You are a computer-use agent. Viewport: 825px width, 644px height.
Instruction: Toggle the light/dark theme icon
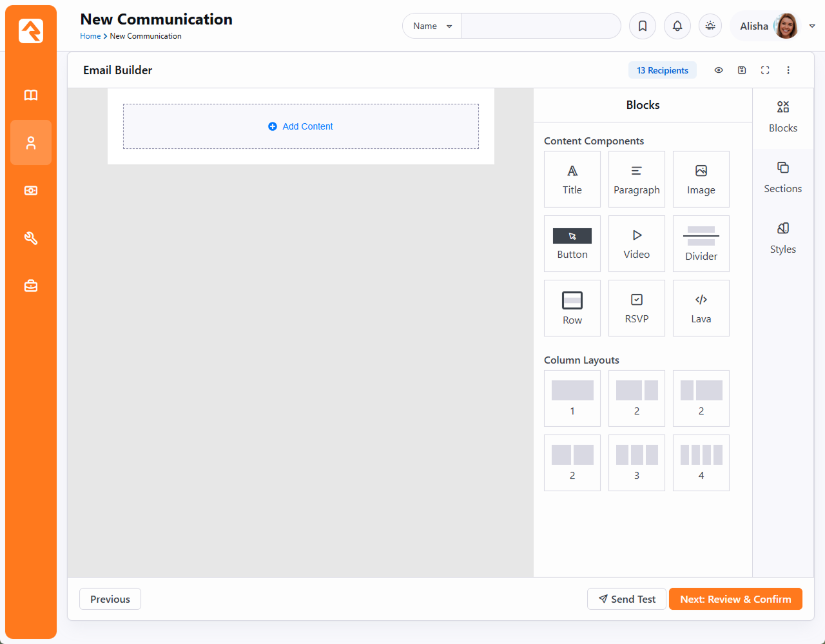point(710,26)
